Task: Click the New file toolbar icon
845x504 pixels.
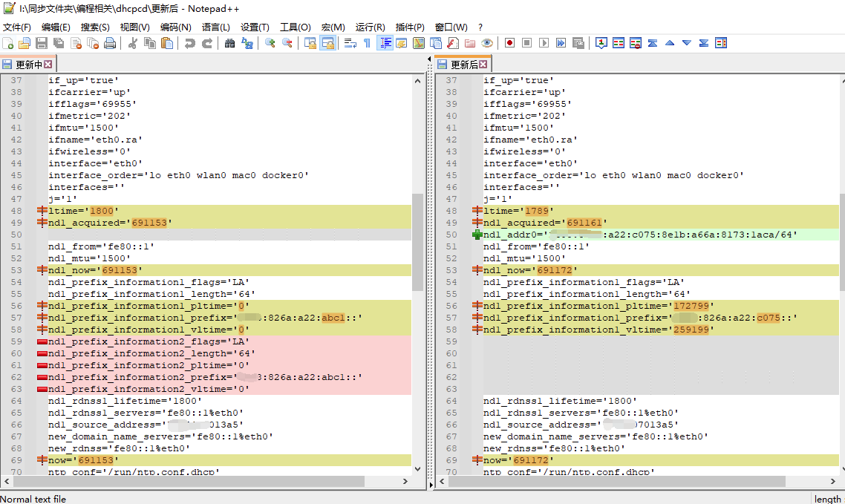Action: click(x=8, y=43)
